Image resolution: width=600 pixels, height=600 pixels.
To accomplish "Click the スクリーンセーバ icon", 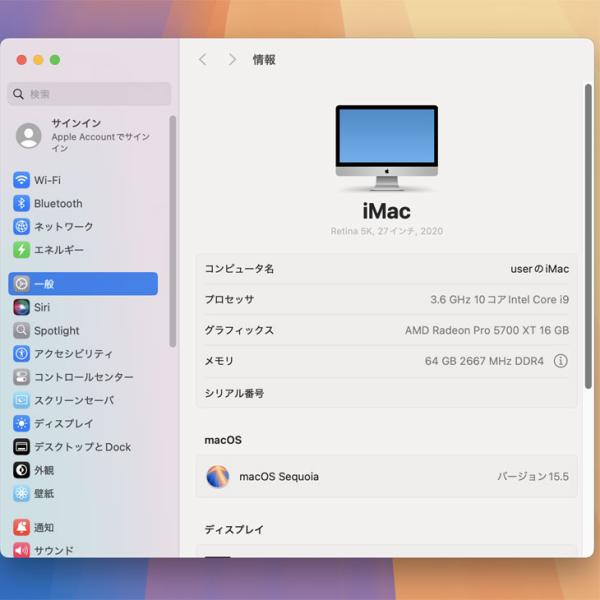I will tap(21, 400).
